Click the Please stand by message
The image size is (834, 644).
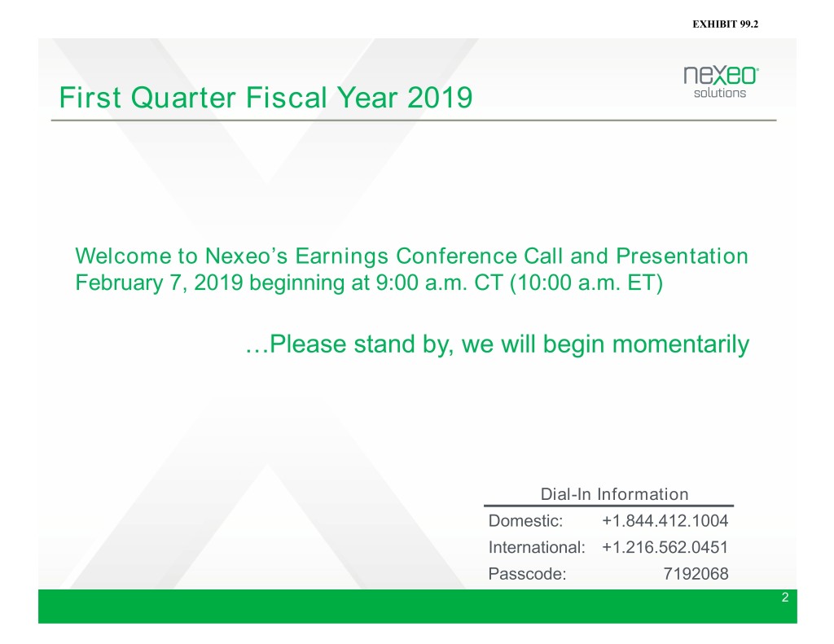pos(495,345)
